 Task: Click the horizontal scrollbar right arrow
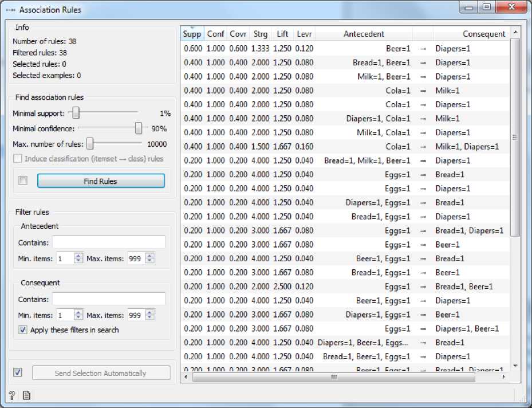point(503,377)
